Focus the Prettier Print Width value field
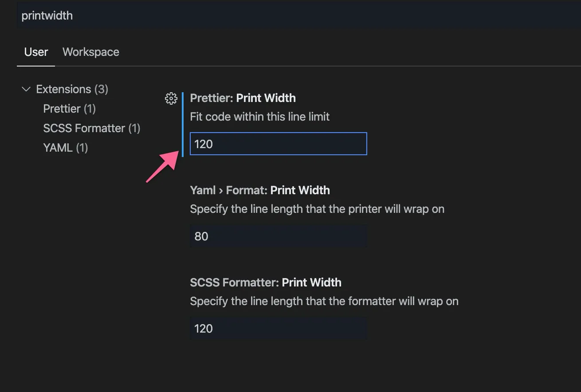The image size is (581, 392). pos(278,144)
